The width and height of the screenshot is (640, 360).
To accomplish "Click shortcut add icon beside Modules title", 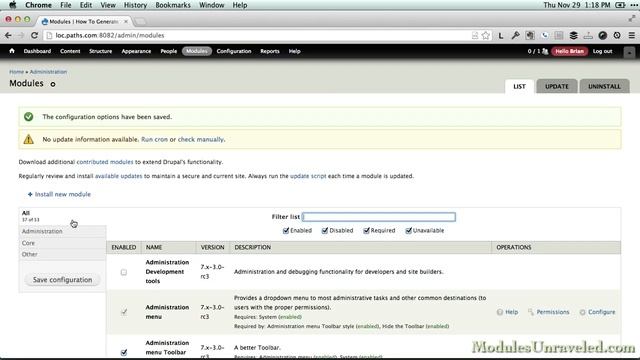I will click(x=53, y=84).
